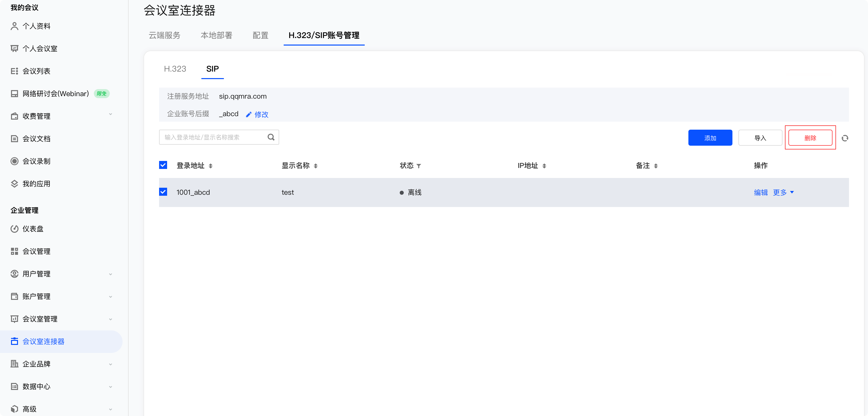The width and height of the screenshot is (868, 416).
Task: Switch to the 云端服务 tab
Action: tap(164, 35)
